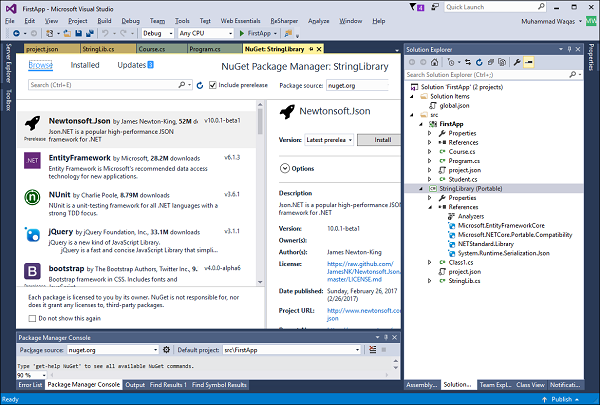The image size is (600, 405).
Task: Click the Save icon in toolbar
Action: (78, 34)
